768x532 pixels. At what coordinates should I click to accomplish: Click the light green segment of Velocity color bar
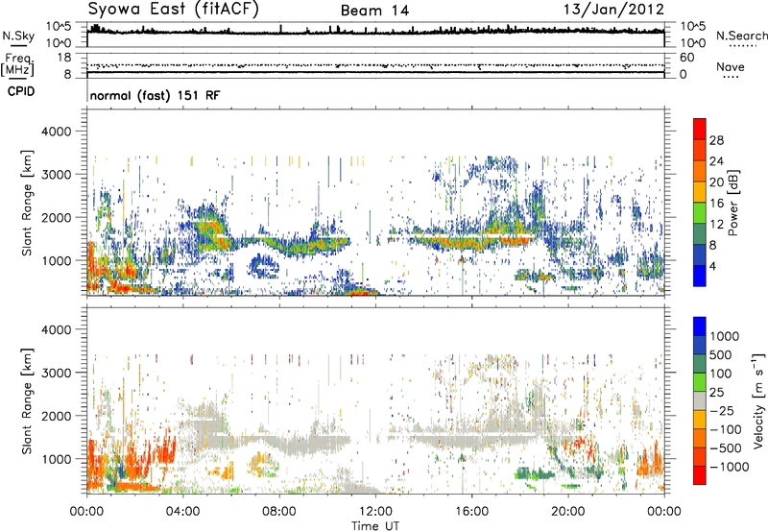click(700, 382)
